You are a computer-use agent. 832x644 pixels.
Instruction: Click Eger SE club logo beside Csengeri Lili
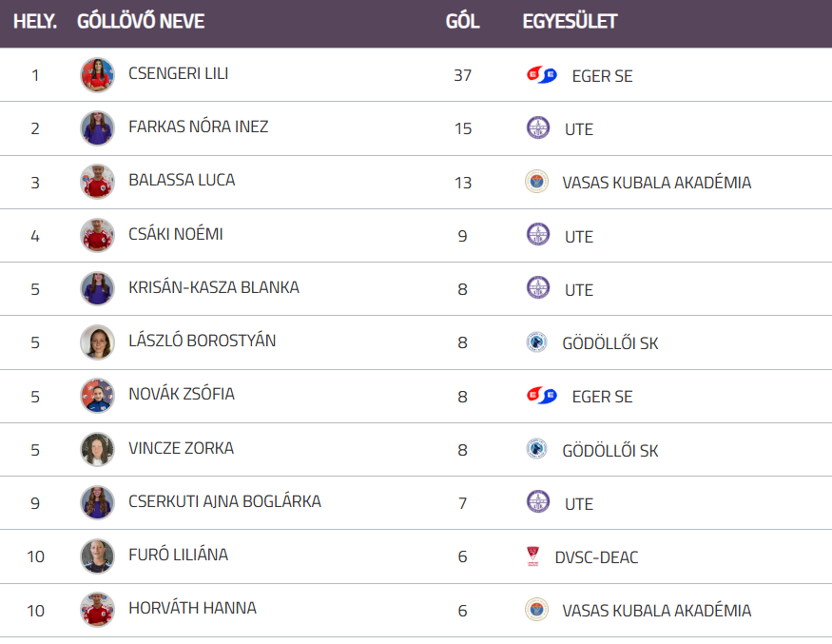coord(541,75)
